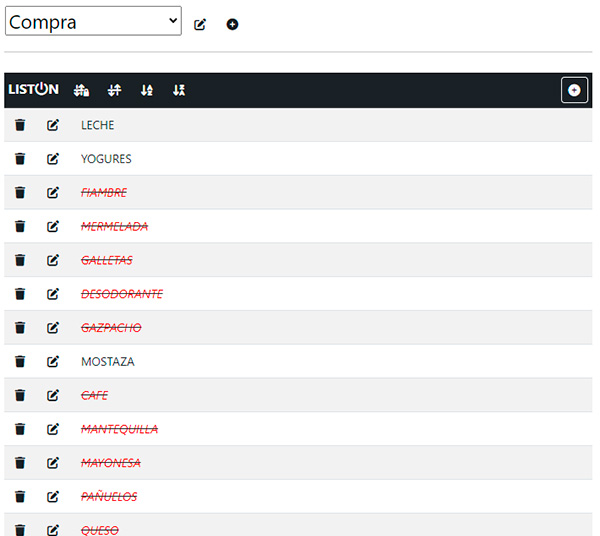Toggle the MANTEQUILLA item text
This screenshot has height=536, width=600.
tap(119, 429)
